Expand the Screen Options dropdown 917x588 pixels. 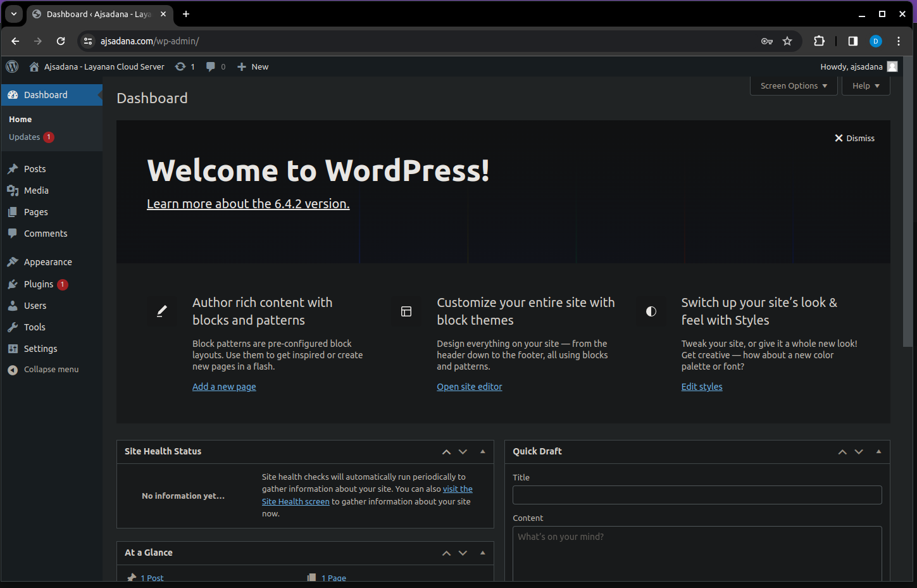tap(794, 86)
